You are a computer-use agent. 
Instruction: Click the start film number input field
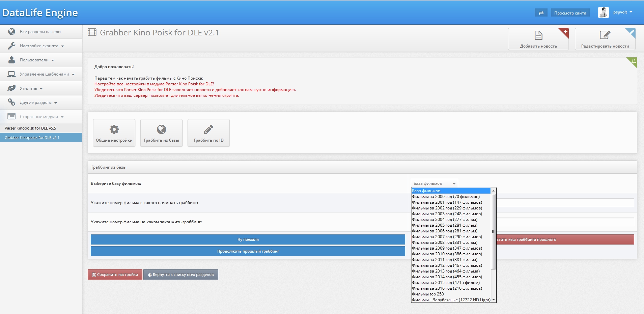(x=565, y=203)
